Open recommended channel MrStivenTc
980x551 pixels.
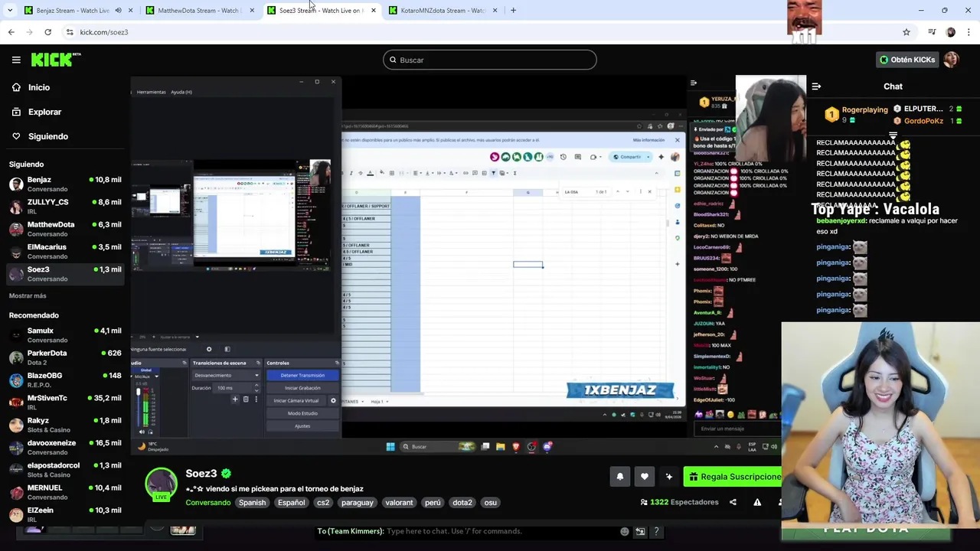(65, 403)
